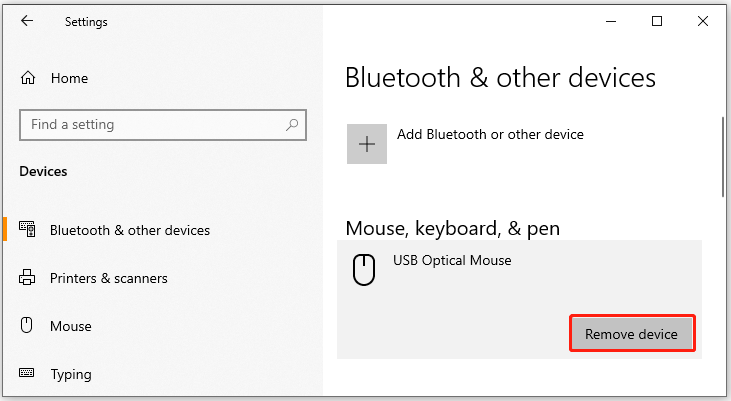
Task: Click the Bluetooth & other devices sidebar icon
Action: (x=28, y=230)
